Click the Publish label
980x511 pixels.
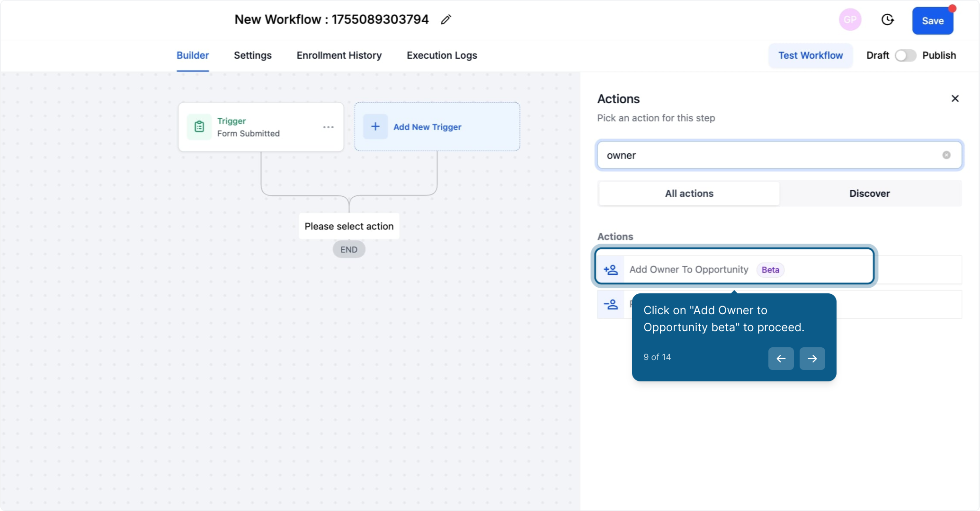coord(939,55)
